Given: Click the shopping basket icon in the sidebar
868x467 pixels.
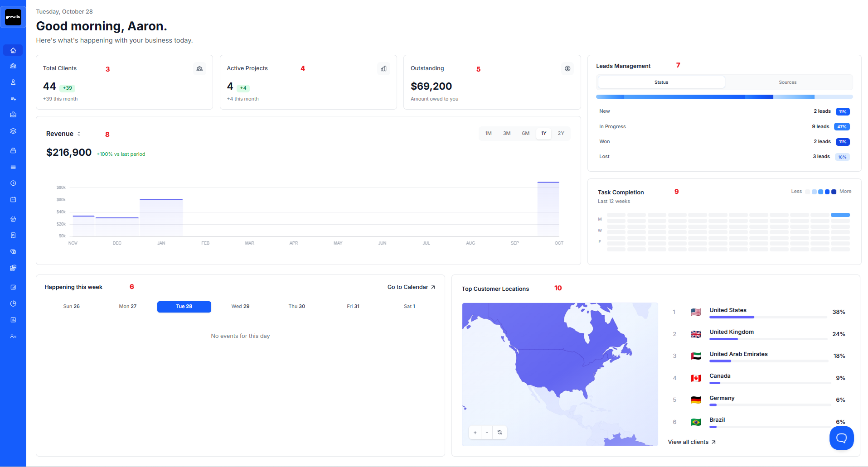Looking at the screenshot, I should coord(13,219).
